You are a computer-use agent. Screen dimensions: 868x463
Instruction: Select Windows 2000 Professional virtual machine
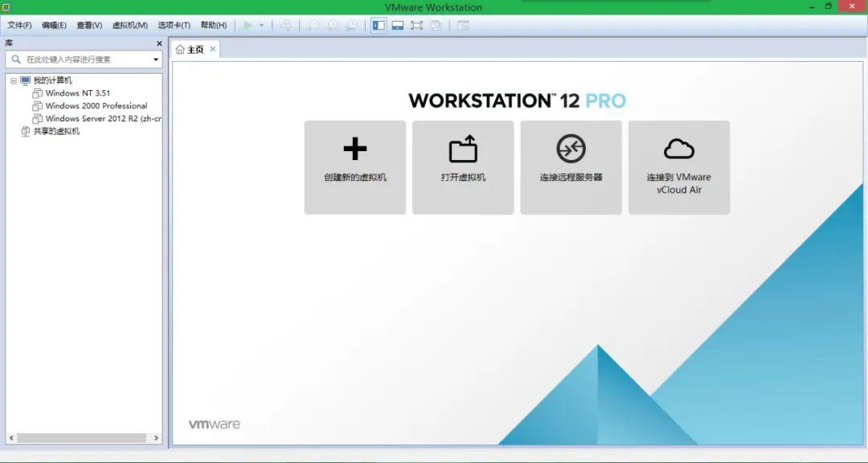tap(96, 105)
